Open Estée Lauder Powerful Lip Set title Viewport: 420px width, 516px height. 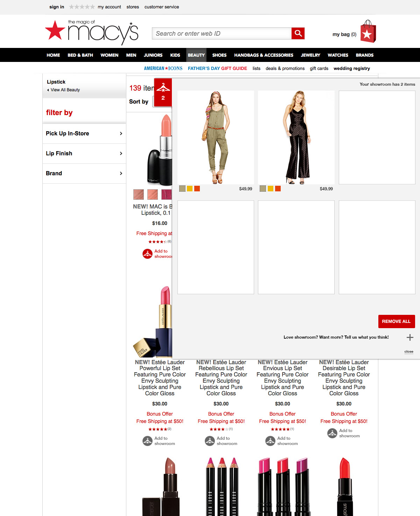pyautogui.click(x=160, y=378)
